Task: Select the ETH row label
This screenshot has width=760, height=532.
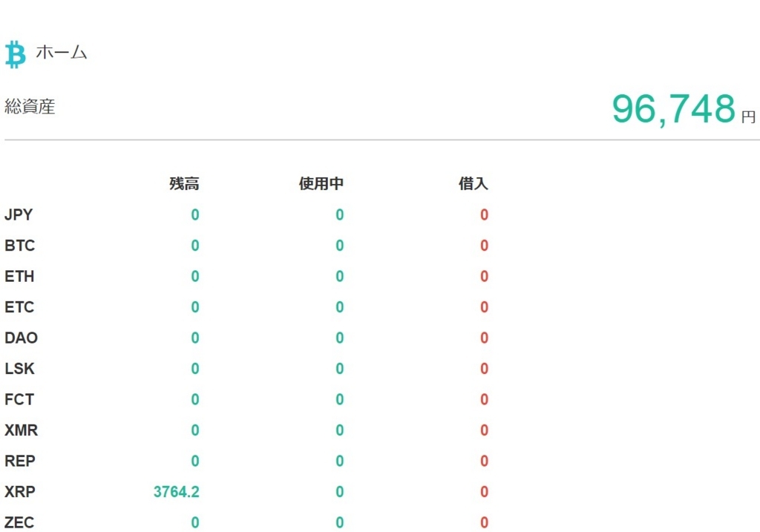Action: 19,276
